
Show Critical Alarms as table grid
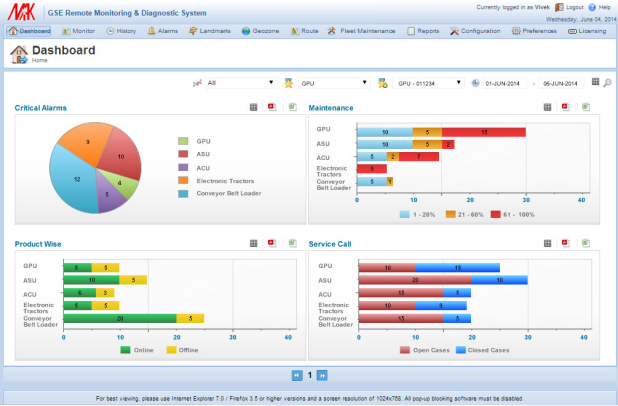click(253, 107)
